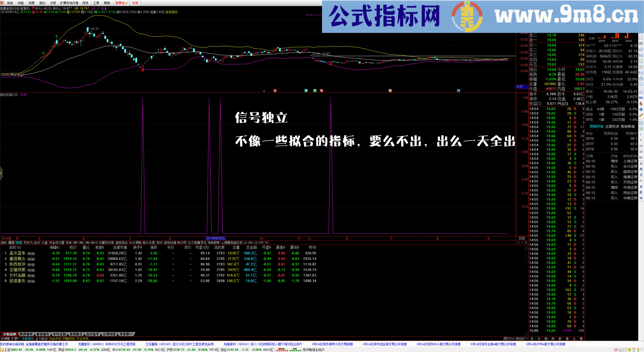Viewport: 644px width, 352px height.
Task: Sort by the 换手% column header
Action: coord(137,247)
